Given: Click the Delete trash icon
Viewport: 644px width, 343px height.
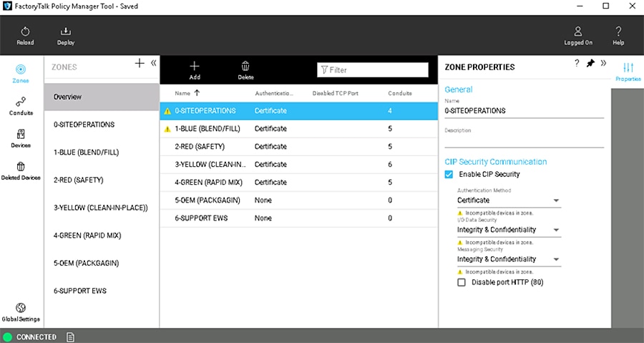Looking at the screenshot, I should point(245,66).
